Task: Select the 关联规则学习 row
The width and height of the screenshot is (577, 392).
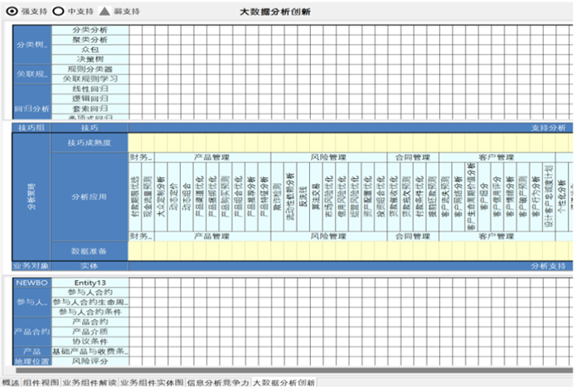Action: coord(90,79)
